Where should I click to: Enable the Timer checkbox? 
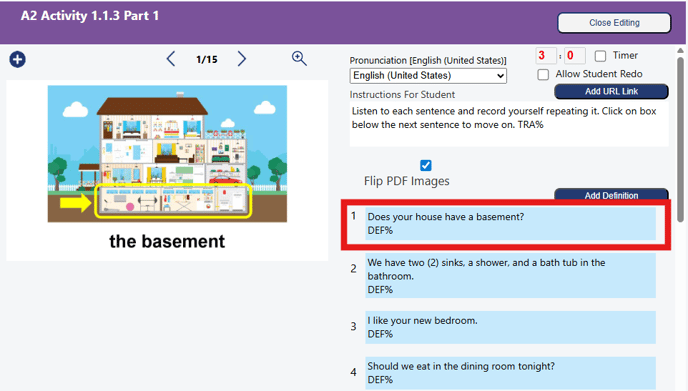pyautogui.click(x=600, y=56)
